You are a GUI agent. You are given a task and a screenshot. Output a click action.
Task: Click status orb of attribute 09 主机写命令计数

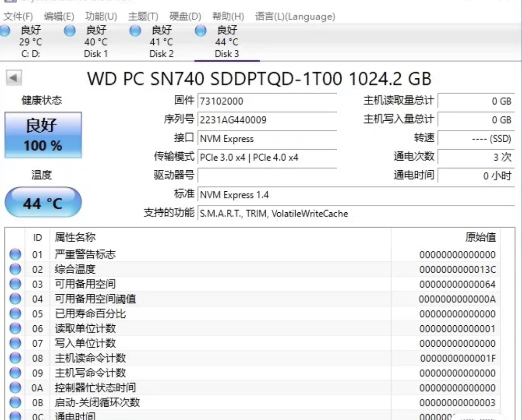[15, 373]
